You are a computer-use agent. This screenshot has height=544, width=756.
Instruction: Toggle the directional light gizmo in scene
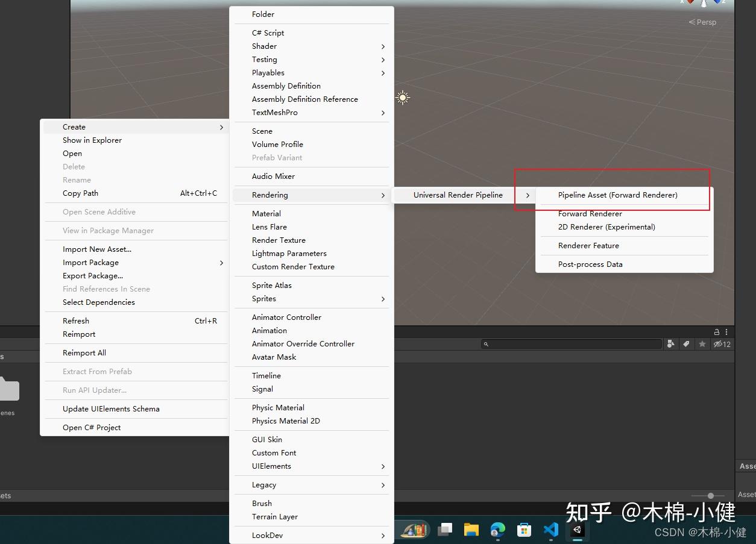[x=403, y=98]
